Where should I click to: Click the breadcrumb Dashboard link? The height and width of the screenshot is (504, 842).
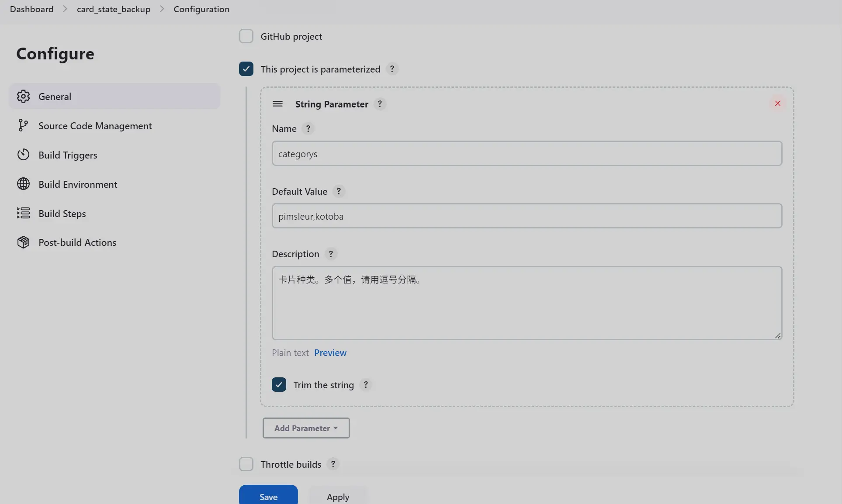(31, 8)
